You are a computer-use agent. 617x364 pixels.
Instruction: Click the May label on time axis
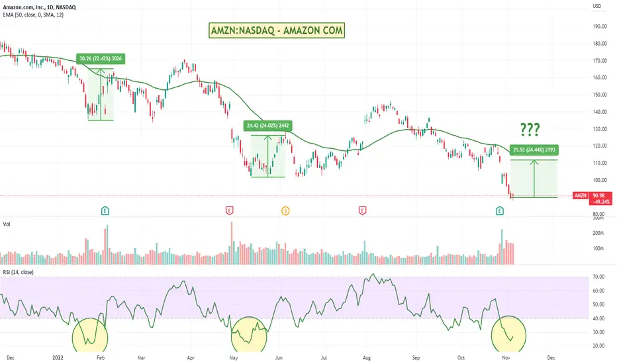click(x=233, y=358)
